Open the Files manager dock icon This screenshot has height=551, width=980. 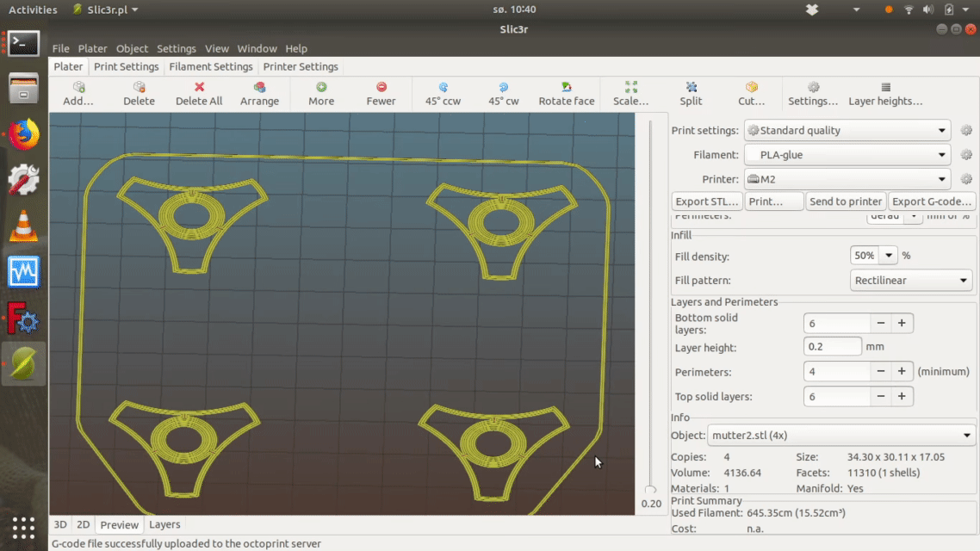point(24,89)
